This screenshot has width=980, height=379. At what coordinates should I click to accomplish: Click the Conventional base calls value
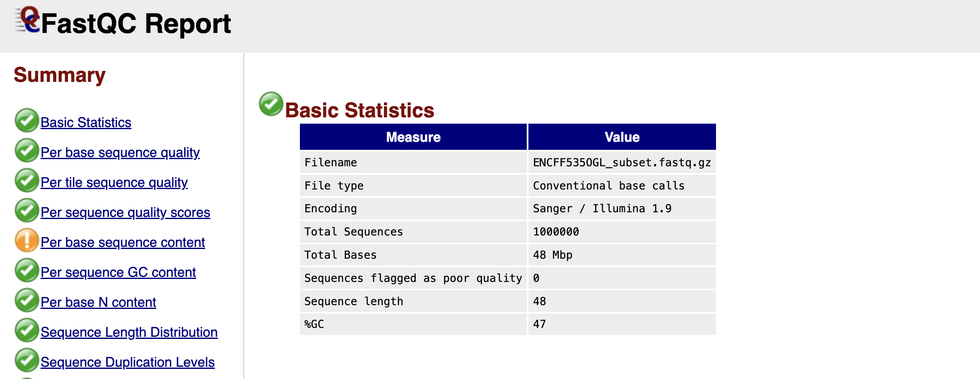point(622,186)
